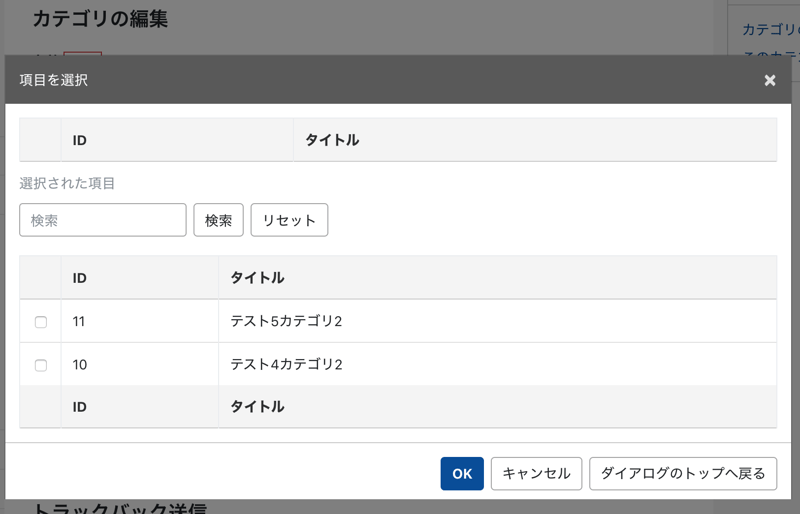This screenshot has width=800, height=514.
Task: Tick the checkbox for ID 11 row
Action: (x=41, y=322)
